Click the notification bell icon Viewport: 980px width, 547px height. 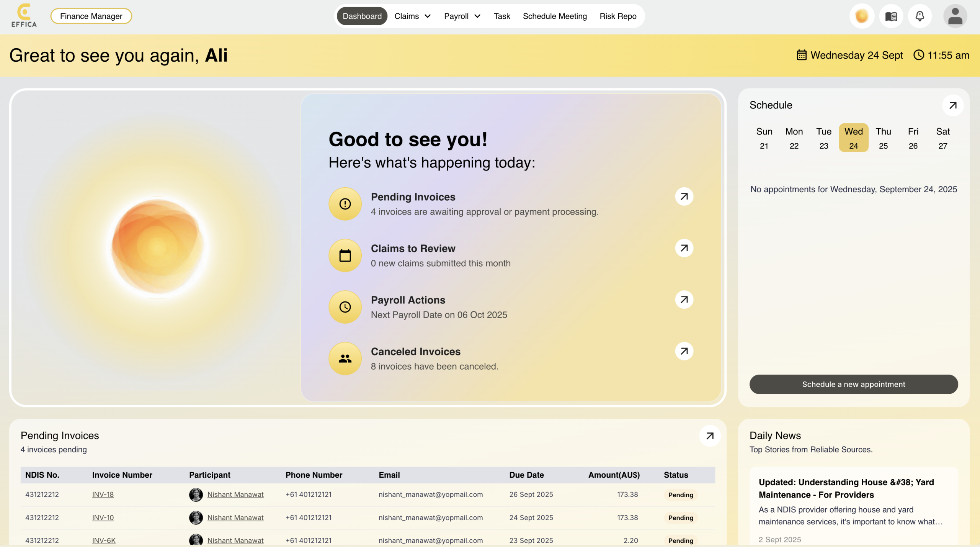tap(920, 16)
